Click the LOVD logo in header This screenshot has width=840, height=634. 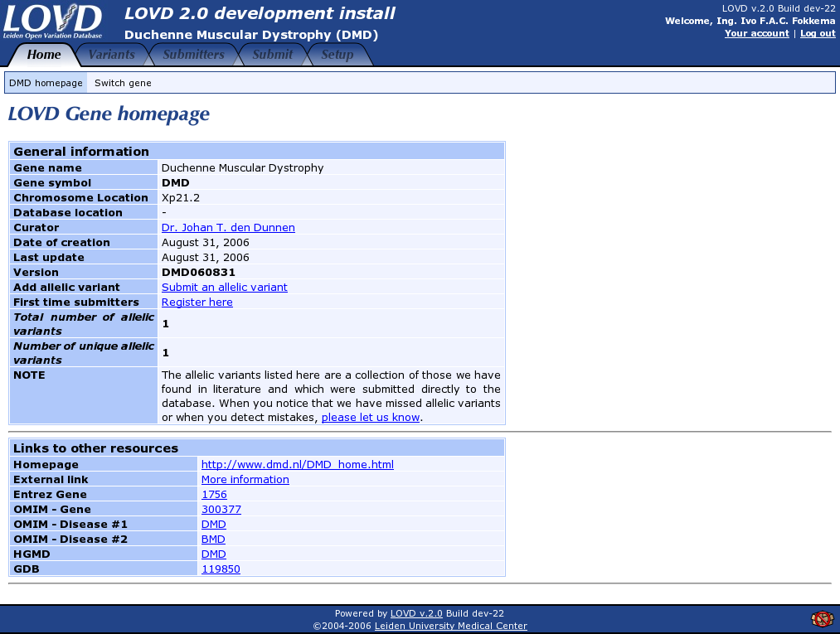tap(52, 22)
